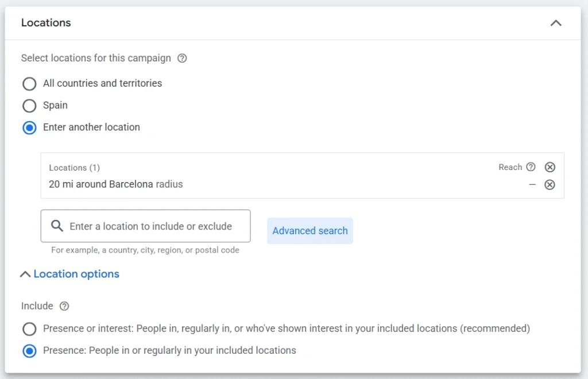Click the Reach help question mark icon
This screenshot has width=588, height=379.
pos(531,167)
